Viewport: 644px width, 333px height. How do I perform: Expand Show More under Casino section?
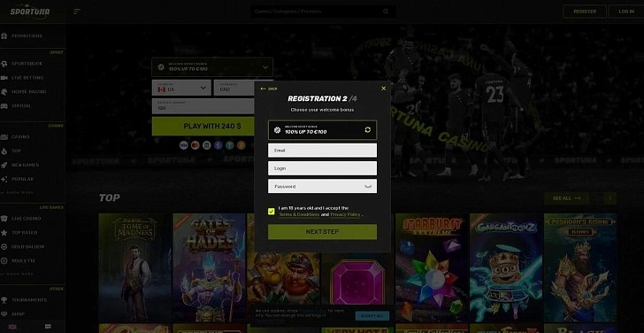pos(18,192)
